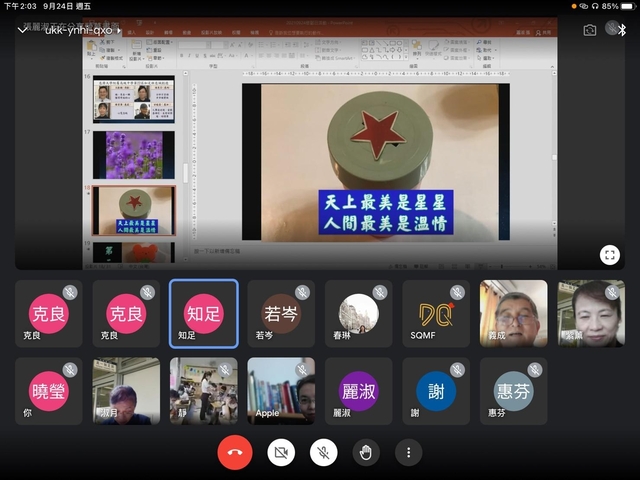Open the ukk-ynhi-qxo meeting code details
The height and width of the screenshot is (480, 640).
[78, 30]
